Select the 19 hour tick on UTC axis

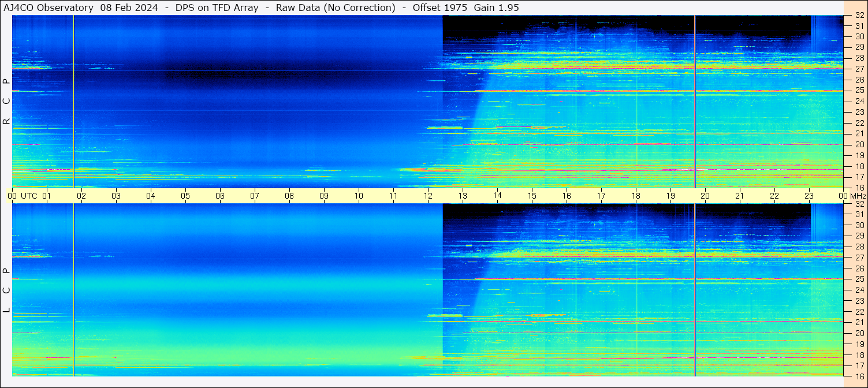(670, 196)
